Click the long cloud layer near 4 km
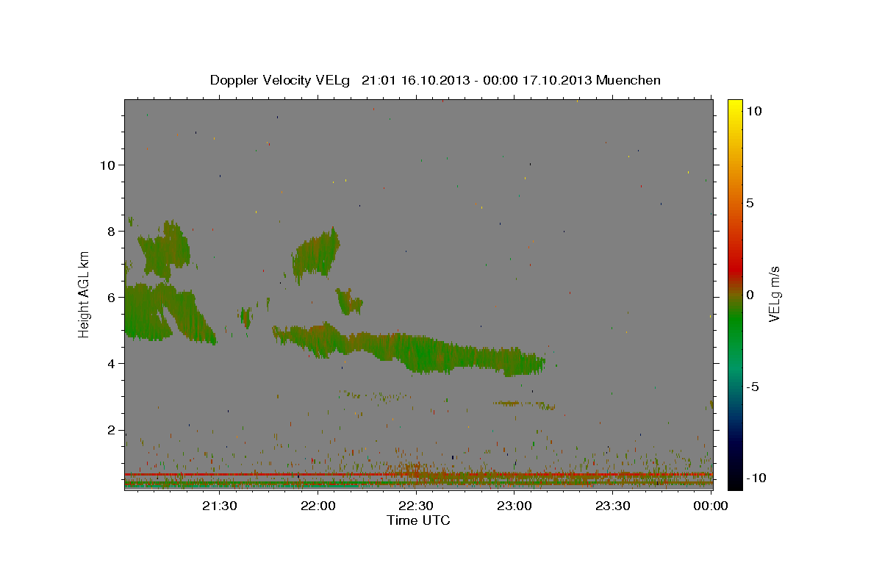The image size is (882, 588). click(409, 349)
